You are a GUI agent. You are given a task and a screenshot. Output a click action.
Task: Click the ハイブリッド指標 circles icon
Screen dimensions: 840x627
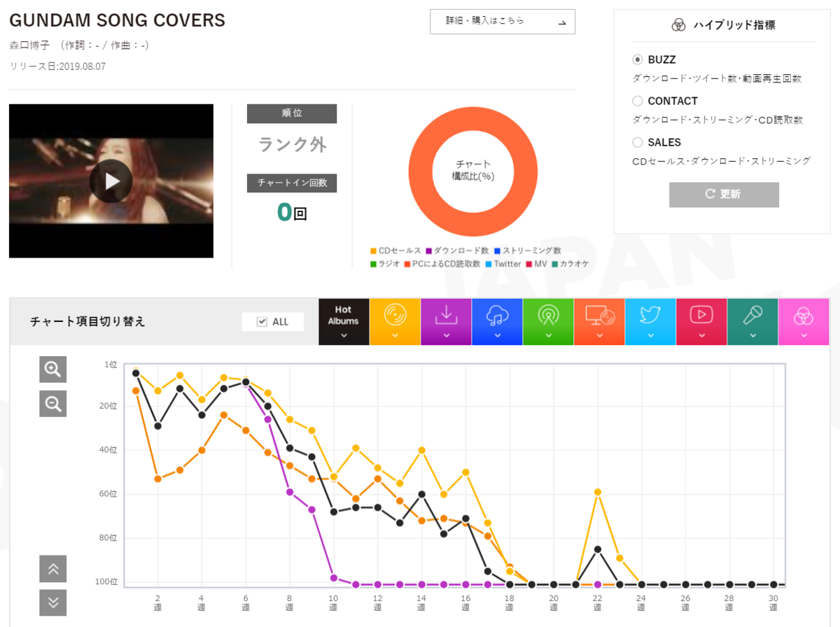pos(678,25)
